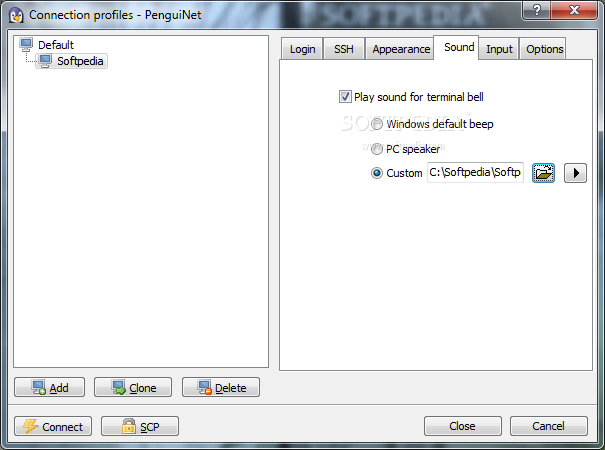This screenshot has height=450, width=605.
Task: Choose Windows default beep option
Action: tap(377, 124)
